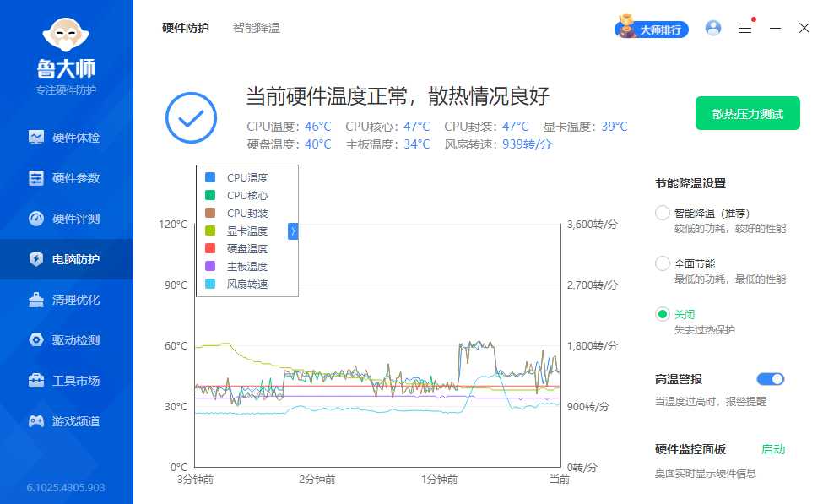Open 驱动检测 driver icon
Screen dimensions: 823x504
pyautogui.click(x=36, y=340)
